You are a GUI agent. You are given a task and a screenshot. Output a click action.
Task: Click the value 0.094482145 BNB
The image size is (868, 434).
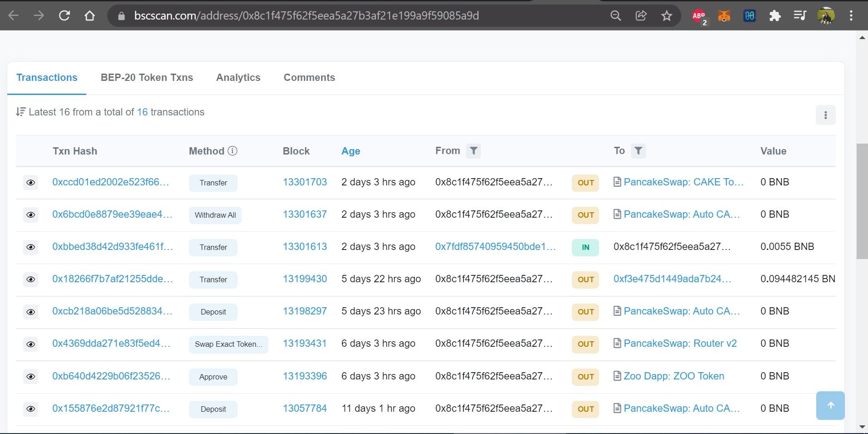(798, 279)
